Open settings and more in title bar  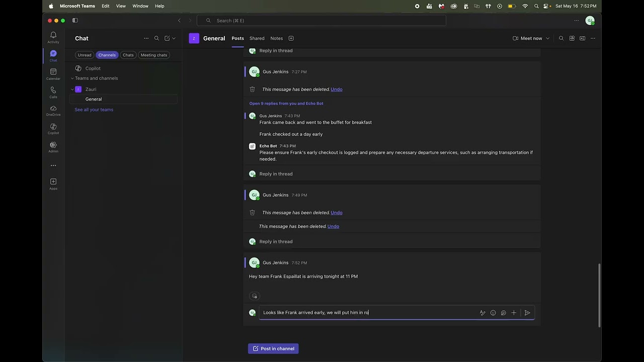577,21
